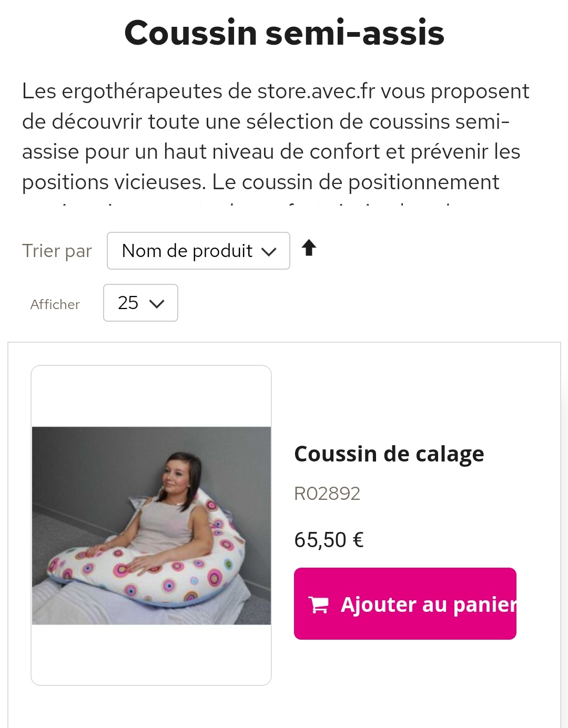The image size is (568, 728).
Task: Click the chevron next to 25
Action: (157, 303)
